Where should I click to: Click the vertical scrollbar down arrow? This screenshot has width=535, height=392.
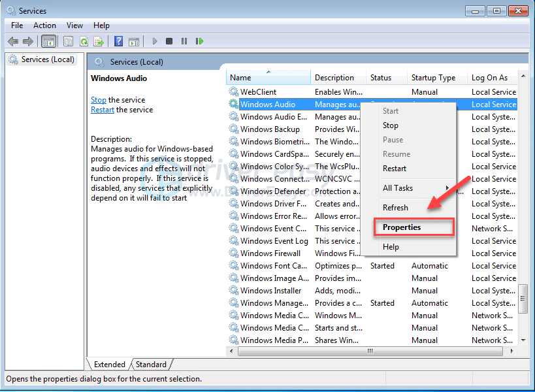tap(523, 340)
